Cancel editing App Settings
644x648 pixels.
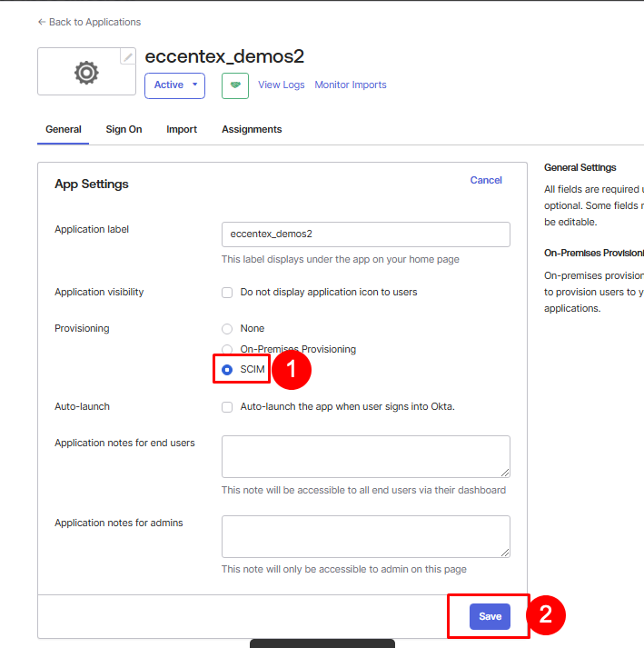click(486, 180)
